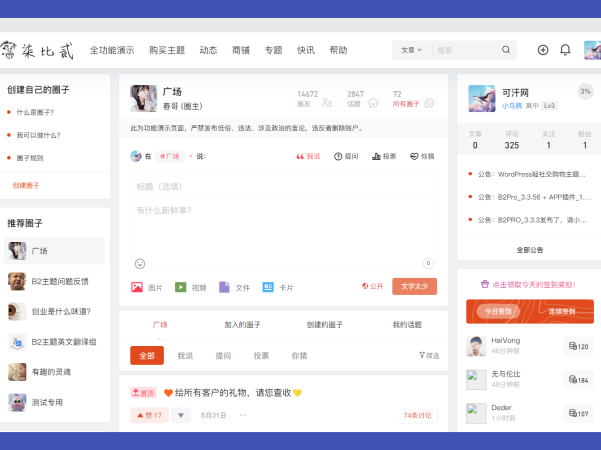Image resolution: width=601 pixels, height=450 pixels.
Task: Open 购买主题 nav item
Action: [167, 50]
